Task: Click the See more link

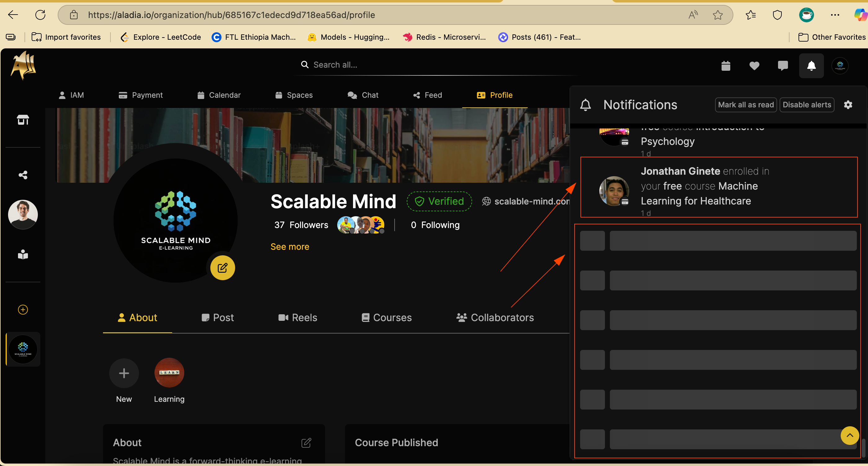Action: pyautogui.click(x=290, y=247)
